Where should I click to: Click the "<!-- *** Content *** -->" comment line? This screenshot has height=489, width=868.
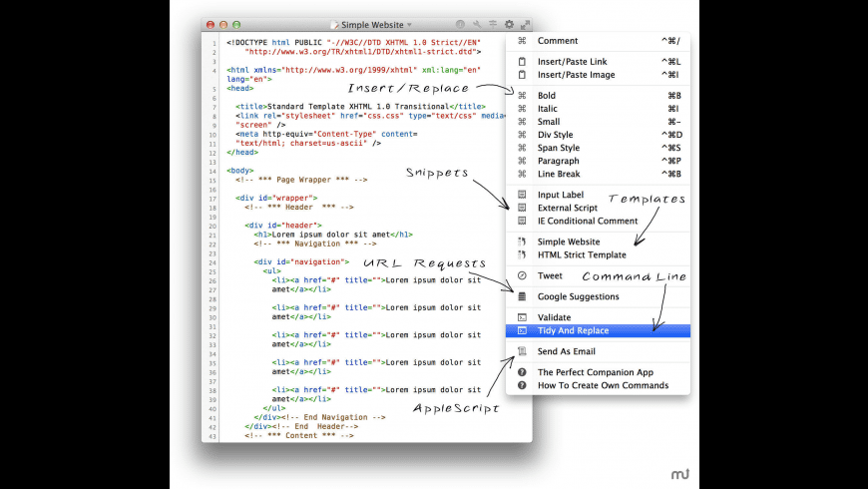299,436
